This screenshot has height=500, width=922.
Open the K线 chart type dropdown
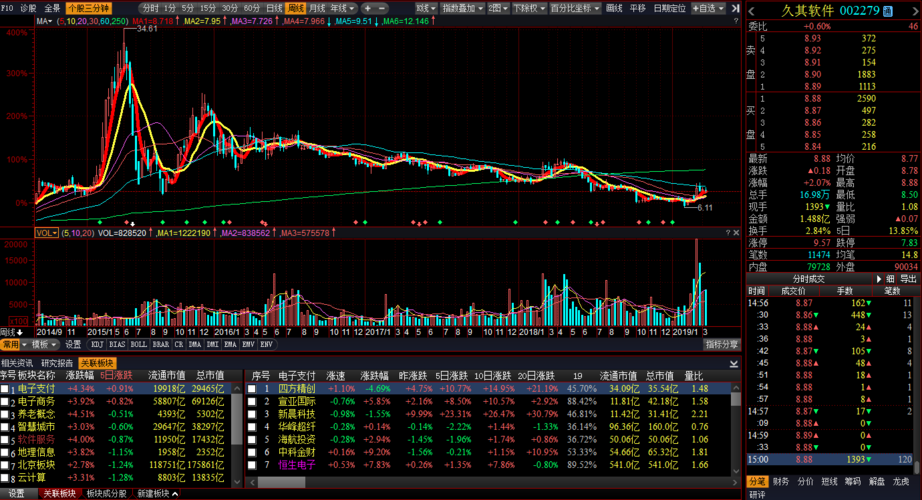tap(426, 8)
